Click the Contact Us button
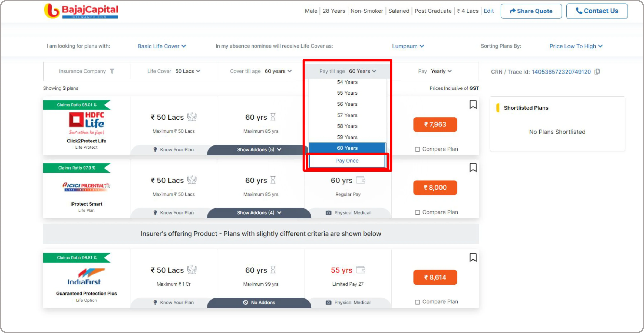644x333 pixels. coord(597,11)
